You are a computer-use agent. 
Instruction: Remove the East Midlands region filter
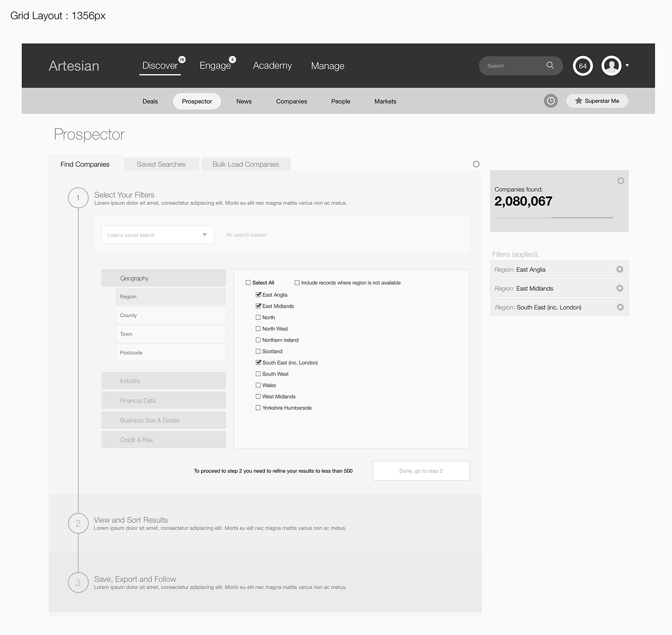(620, 288)
